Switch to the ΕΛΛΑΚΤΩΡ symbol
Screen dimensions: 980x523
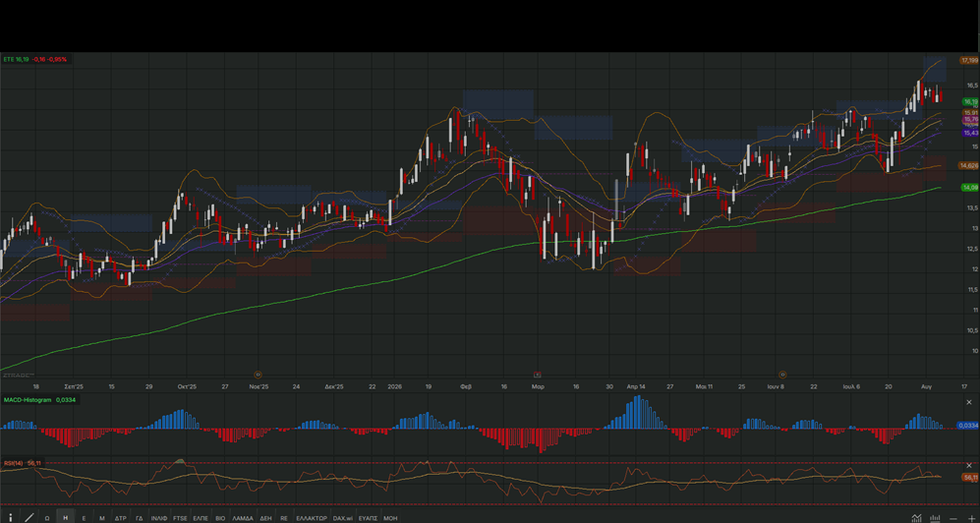coord(312,518)
